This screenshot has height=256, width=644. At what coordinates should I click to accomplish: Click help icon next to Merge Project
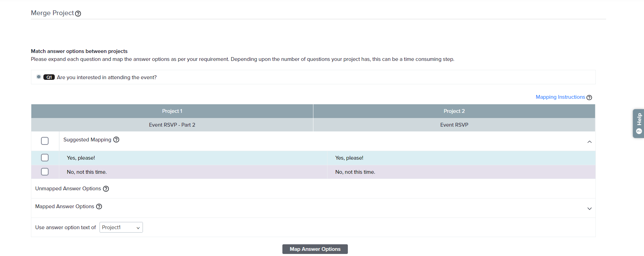click(x=78, y=13)
